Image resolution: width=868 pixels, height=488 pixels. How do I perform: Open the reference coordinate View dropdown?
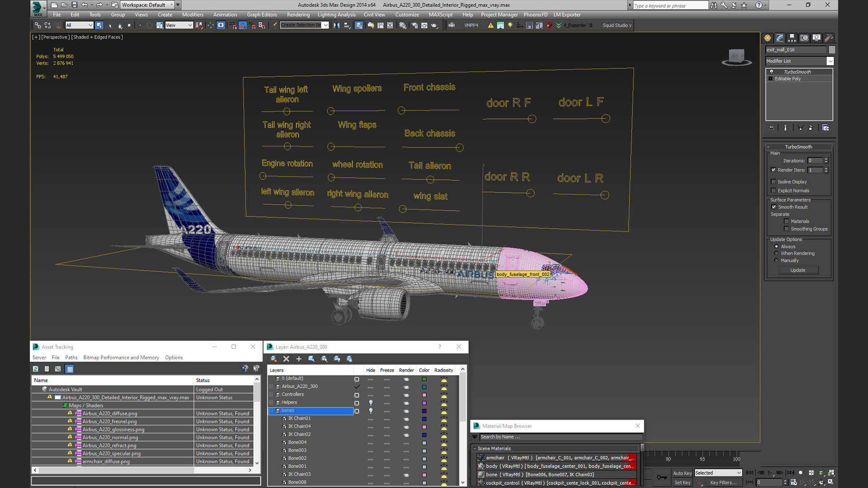pyautogui.click(x=179, y=25)
